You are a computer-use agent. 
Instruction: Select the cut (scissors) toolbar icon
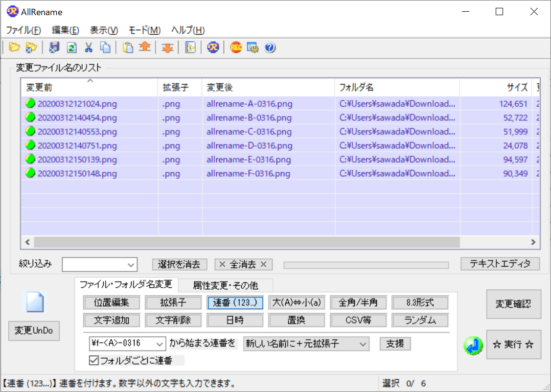90,47
